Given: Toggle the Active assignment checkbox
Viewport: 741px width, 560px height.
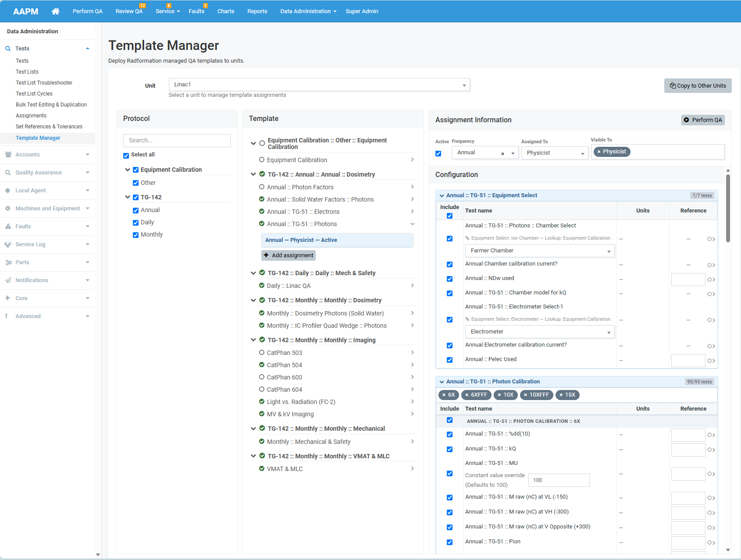Looking at the screenshot, I should pos(438,153).
